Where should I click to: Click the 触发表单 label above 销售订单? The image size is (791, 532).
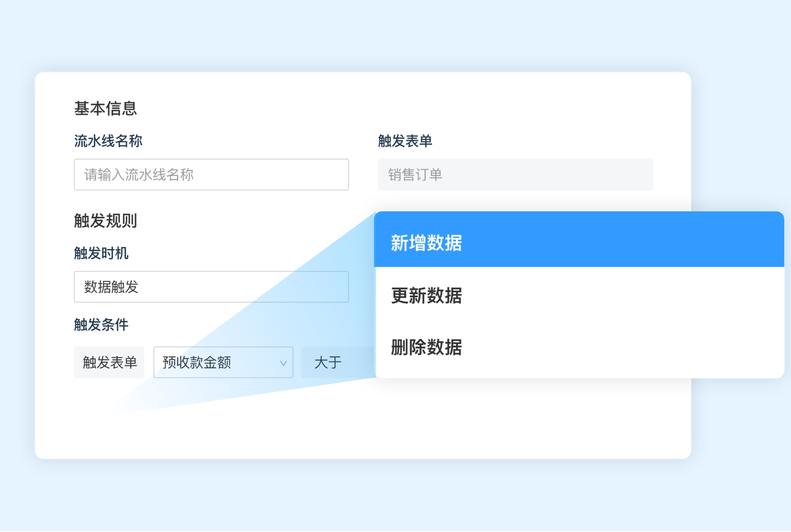405,141
